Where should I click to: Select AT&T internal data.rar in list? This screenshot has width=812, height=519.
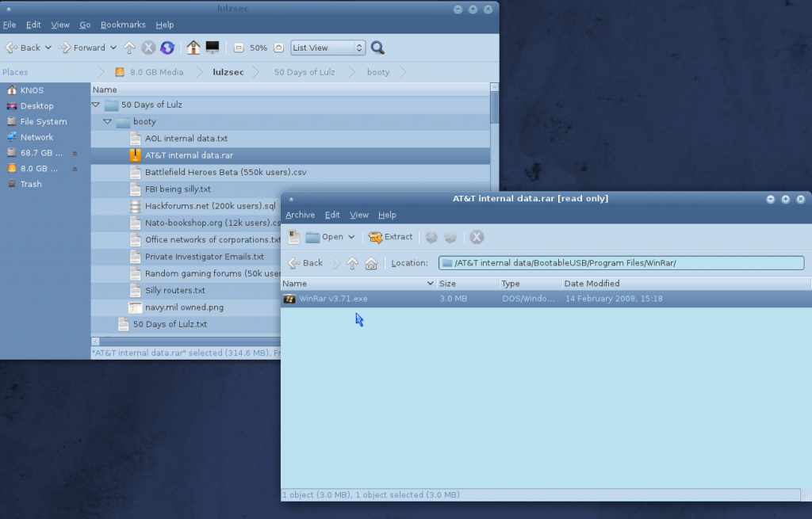290,155
